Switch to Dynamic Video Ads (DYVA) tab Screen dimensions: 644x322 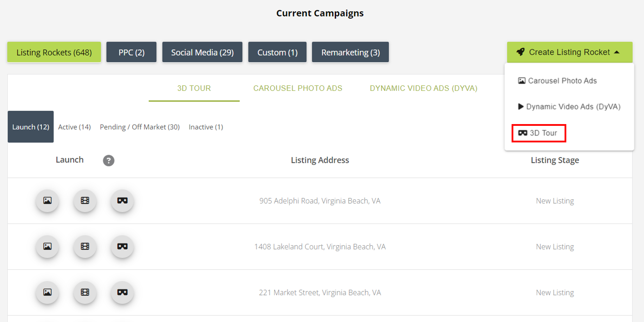click(x=423, y=88)
